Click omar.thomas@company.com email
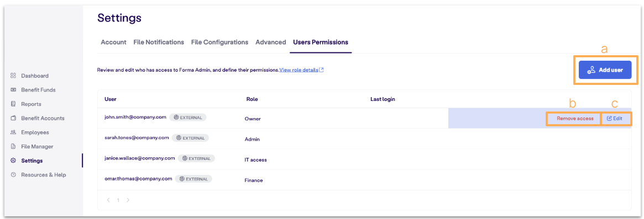Viewport: 644px width, 219px height. (138, 179)
